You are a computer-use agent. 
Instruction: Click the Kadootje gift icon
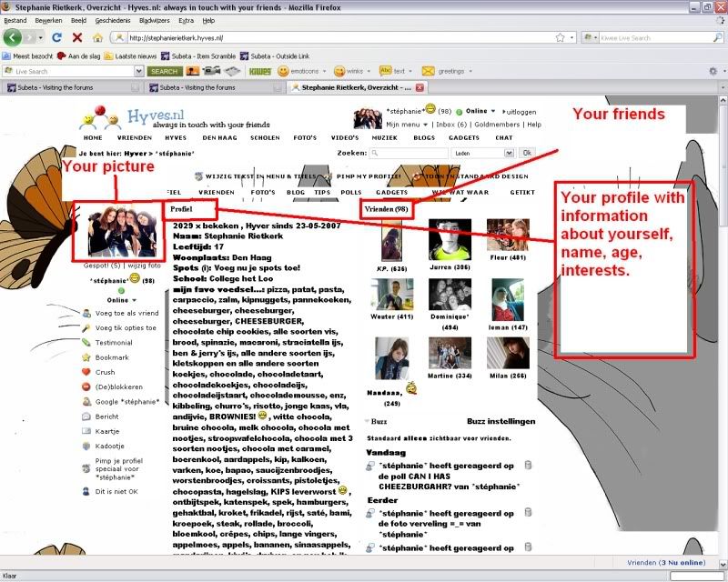(86, 446)
